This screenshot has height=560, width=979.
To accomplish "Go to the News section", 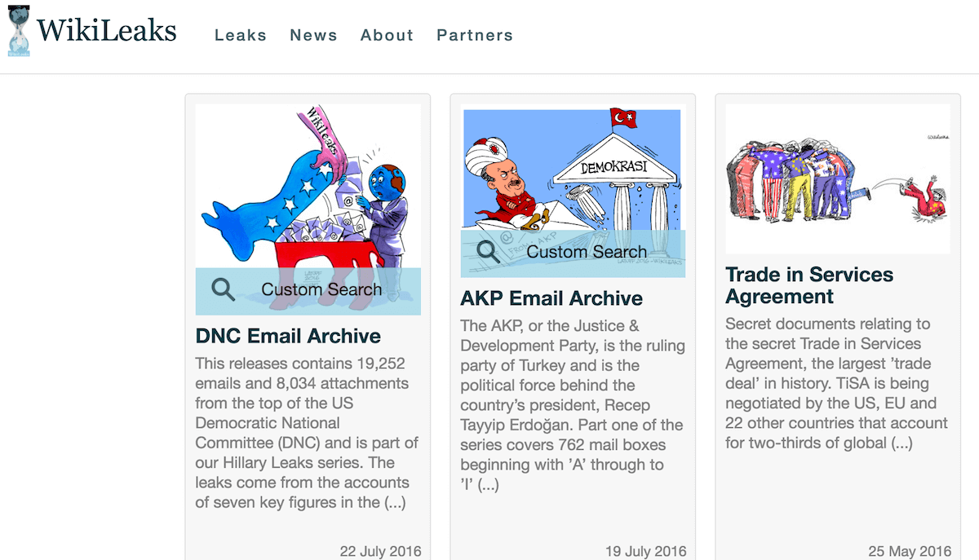I will click(313, 35).
